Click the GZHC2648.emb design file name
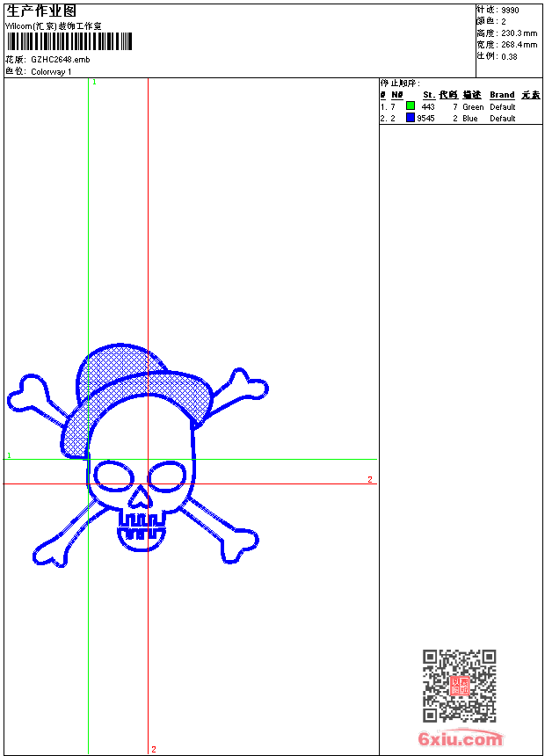545x756 pixels. pyautogui.click(x=60, y=60)
